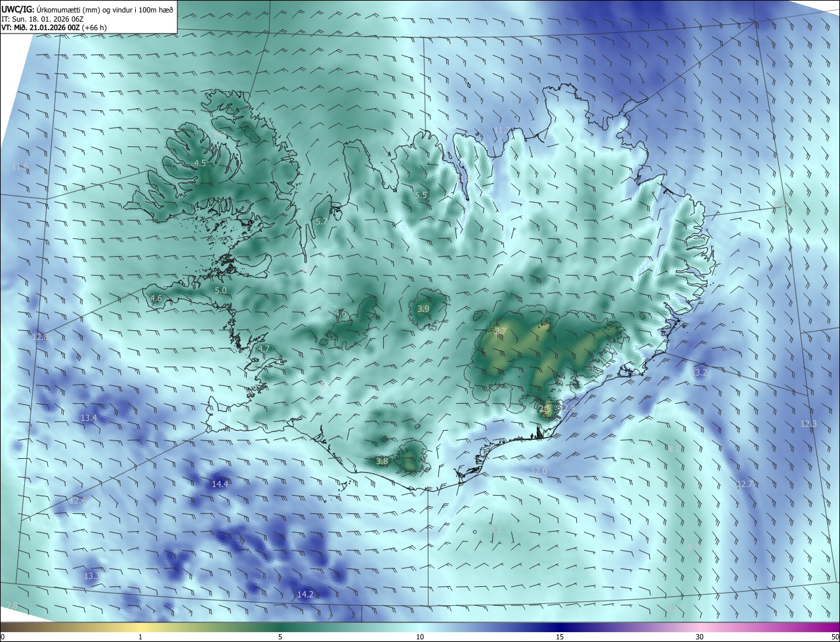Viewport: 840px width, 642px height.
Task: Click the 12.4 value label
Action: [77, 501]
